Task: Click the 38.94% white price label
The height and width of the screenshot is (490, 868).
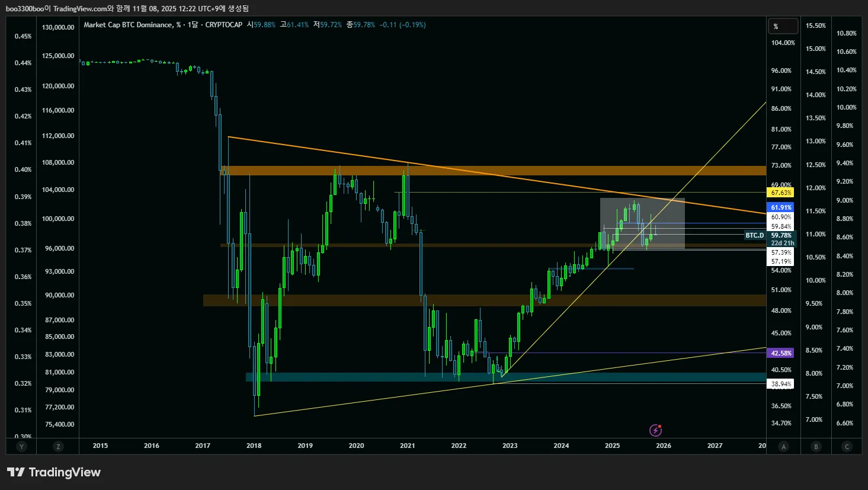Action: tap(781, 384)
